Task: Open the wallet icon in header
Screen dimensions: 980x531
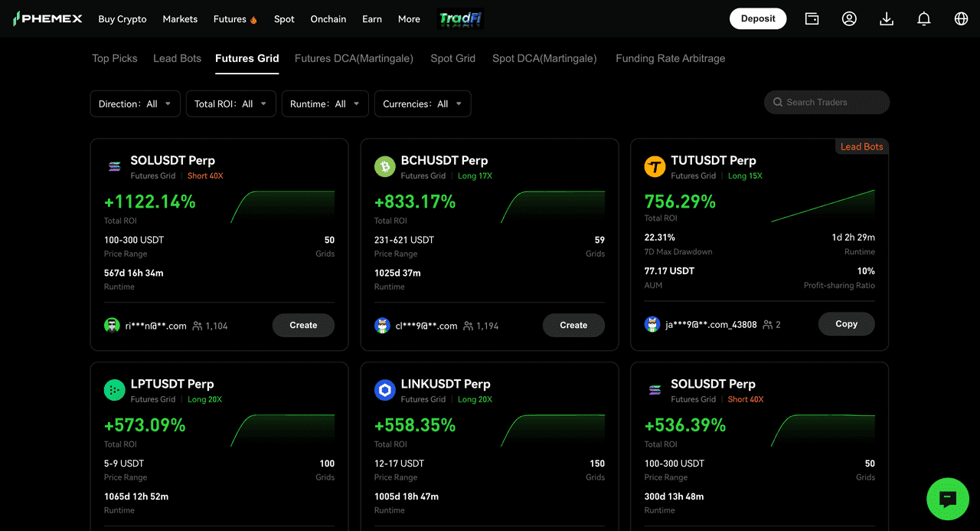Action: [812, 18]
